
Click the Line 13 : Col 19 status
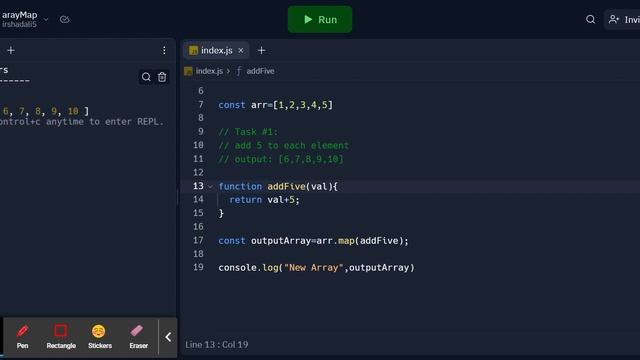click(217, 344)
